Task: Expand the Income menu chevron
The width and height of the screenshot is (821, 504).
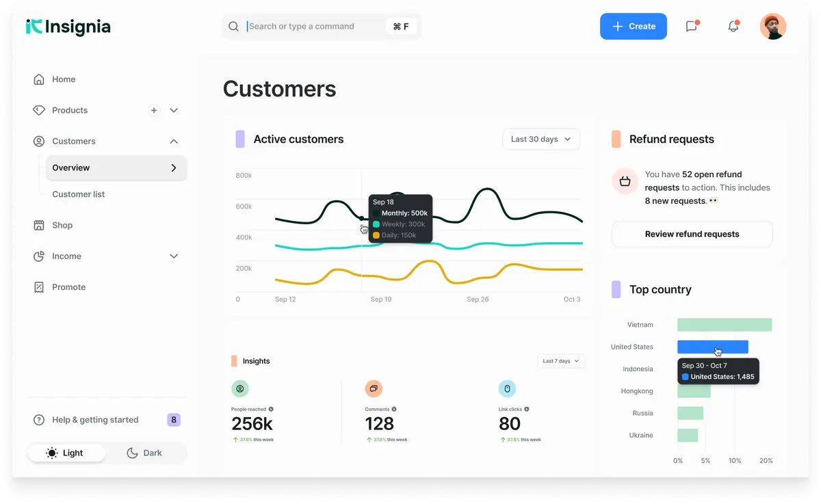Action: point(174,256)
